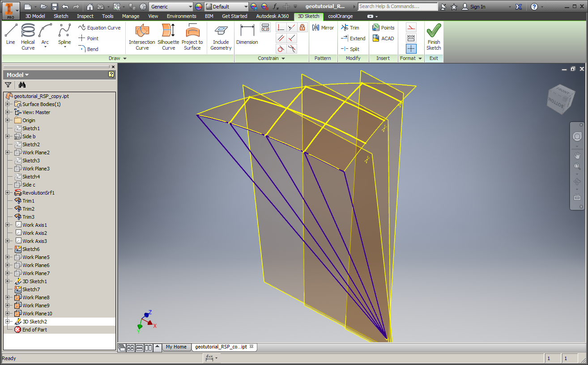Select the Line tool
The width and height of the screenshot is (588, 365).
(x=11, y=34)
